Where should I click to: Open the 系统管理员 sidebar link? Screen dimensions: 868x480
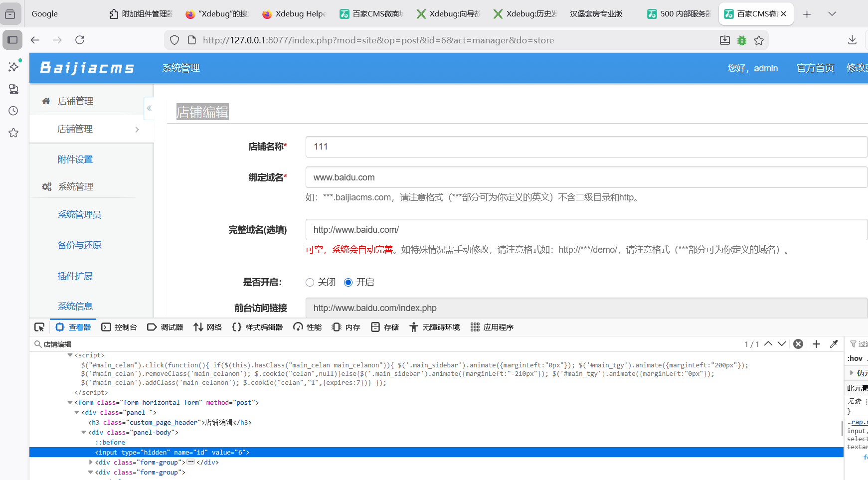(79, 215)
